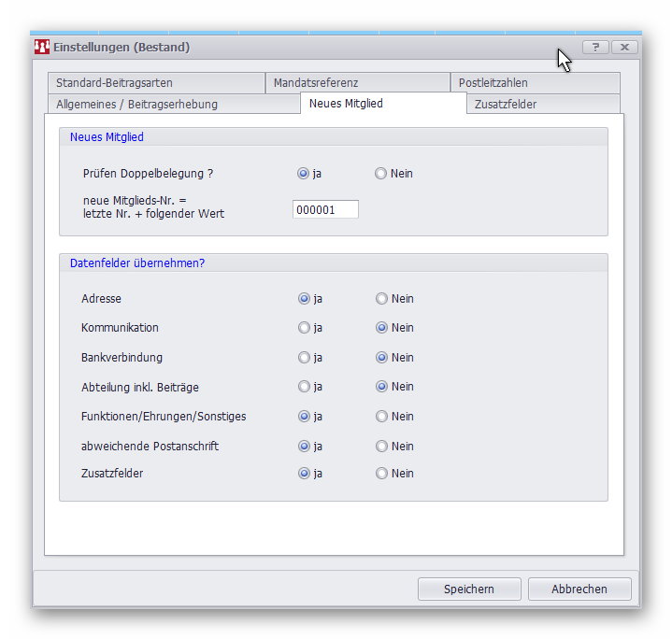Select Nein for Adresse
The image size is (672, 639).
point(381,299)
